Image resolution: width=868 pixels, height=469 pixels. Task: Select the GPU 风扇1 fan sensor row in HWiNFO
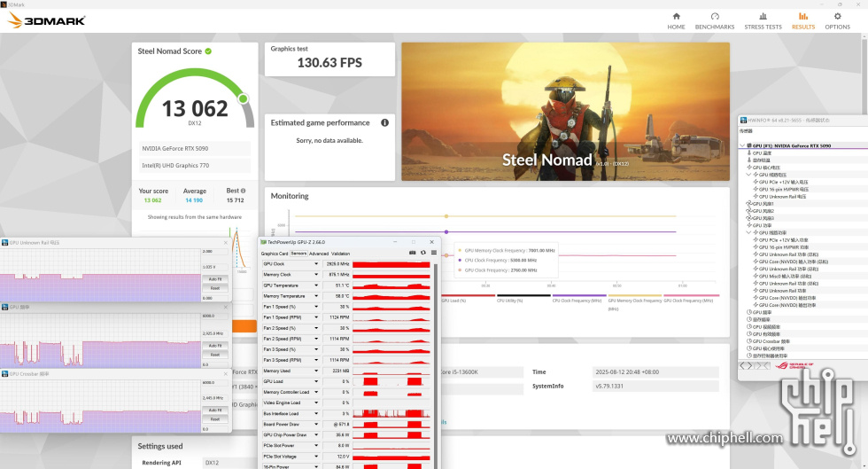tap(760, 203)
